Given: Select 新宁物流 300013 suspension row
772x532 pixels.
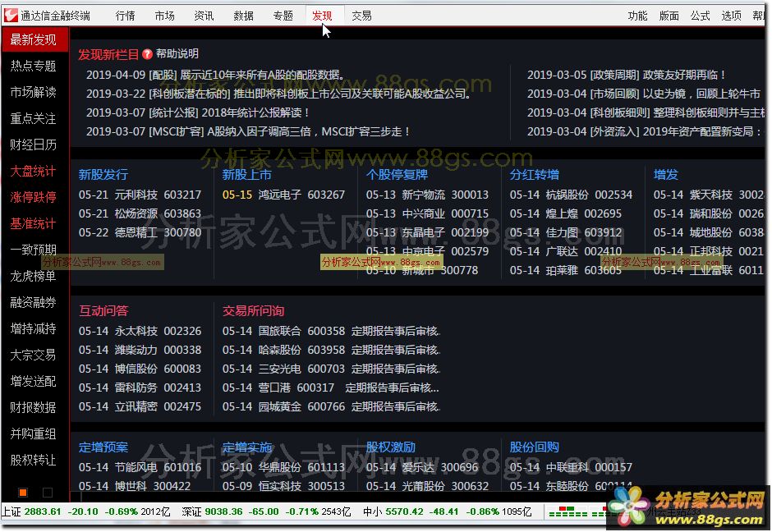Looking at the screenshot, I should [427, 195].
